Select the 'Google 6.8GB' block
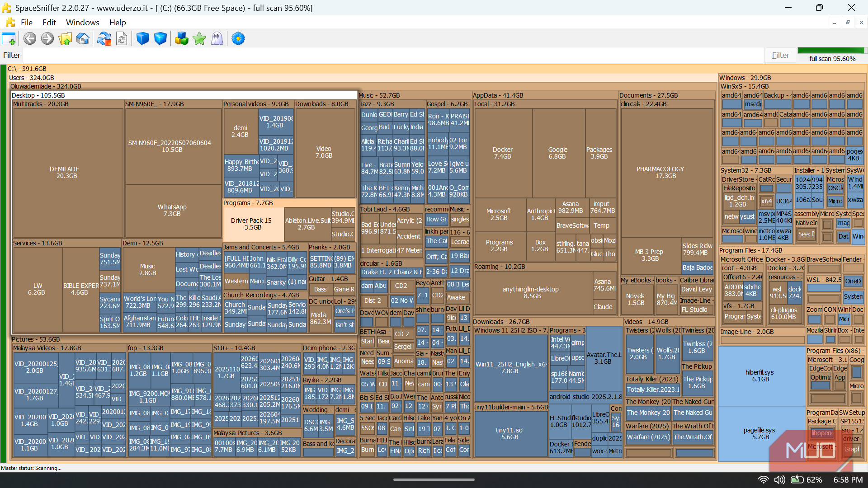 point(558,153)
